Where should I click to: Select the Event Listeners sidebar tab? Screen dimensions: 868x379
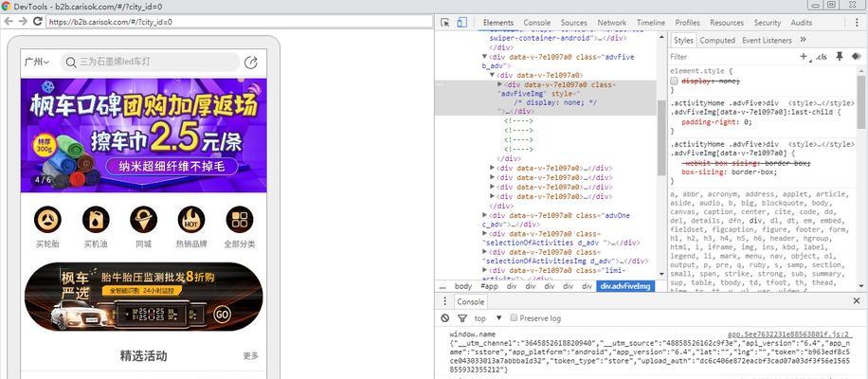(x=767, y=40)
